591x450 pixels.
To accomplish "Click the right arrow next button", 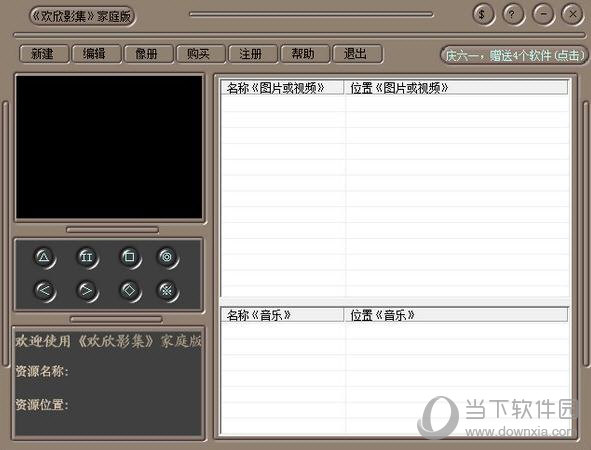I will (x=87, y=291).
